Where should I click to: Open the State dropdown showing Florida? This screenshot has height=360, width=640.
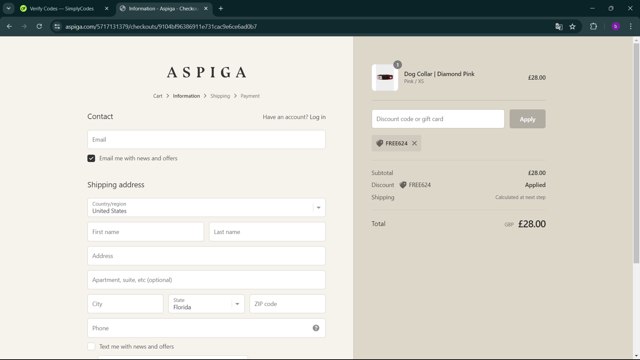pos(206,304)
